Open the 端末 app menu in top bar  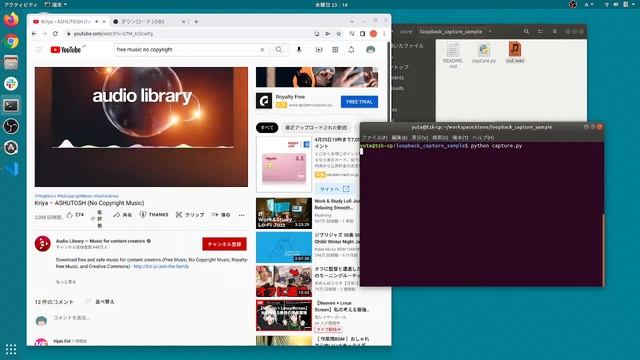56,4
